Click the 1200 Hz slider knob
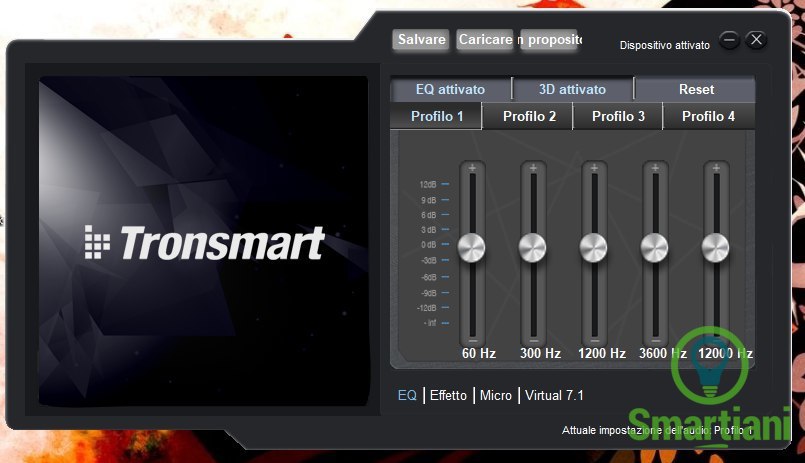Viewport: 805px width, 463px height. point(593,247)
